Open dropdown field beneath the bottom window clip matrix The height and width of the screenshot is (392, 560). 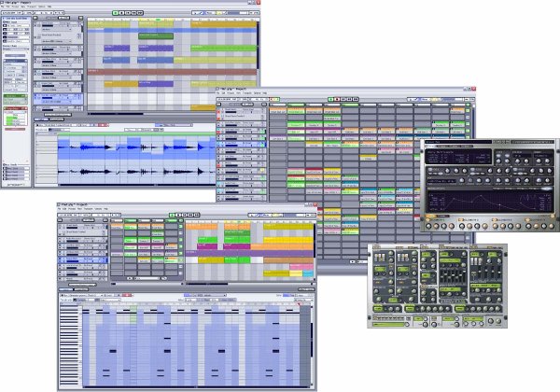pyautogui.click(x=147, y=278)
